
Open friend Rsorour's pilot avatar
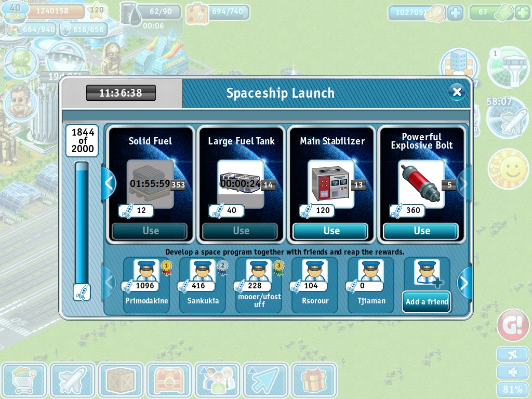pyautogui.click(x=314, y=270)
